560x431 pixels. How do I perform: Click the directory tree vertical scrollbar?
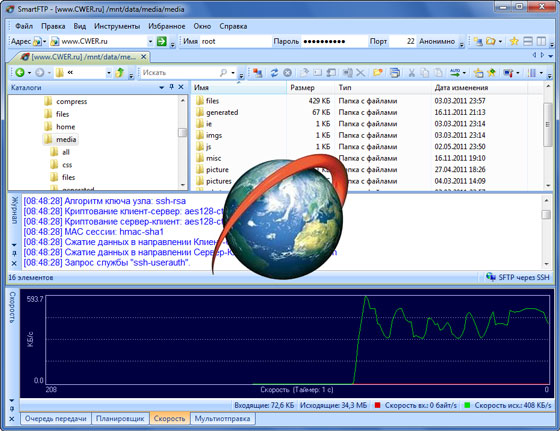click(x=182, y=142)
